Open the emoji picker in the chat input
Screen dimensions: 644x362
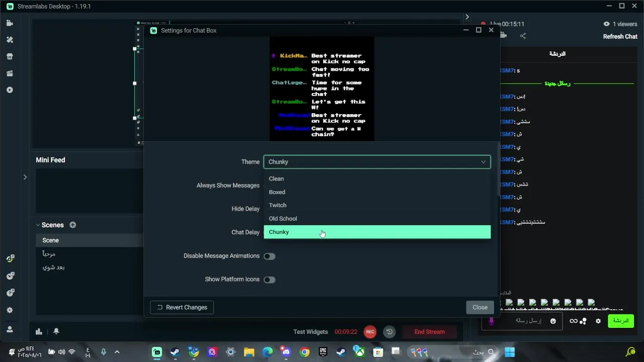[553, 321]
